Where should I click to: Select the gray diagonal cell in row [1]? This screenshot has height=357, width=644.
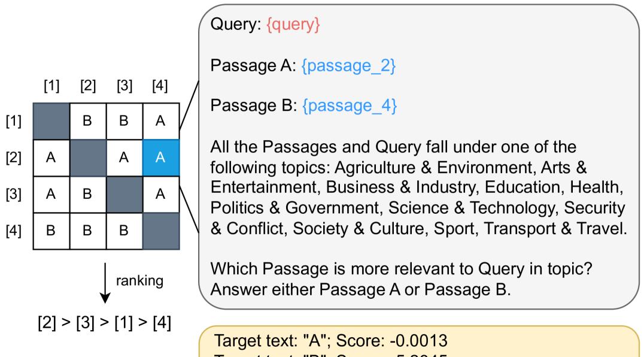click(51, 122)
